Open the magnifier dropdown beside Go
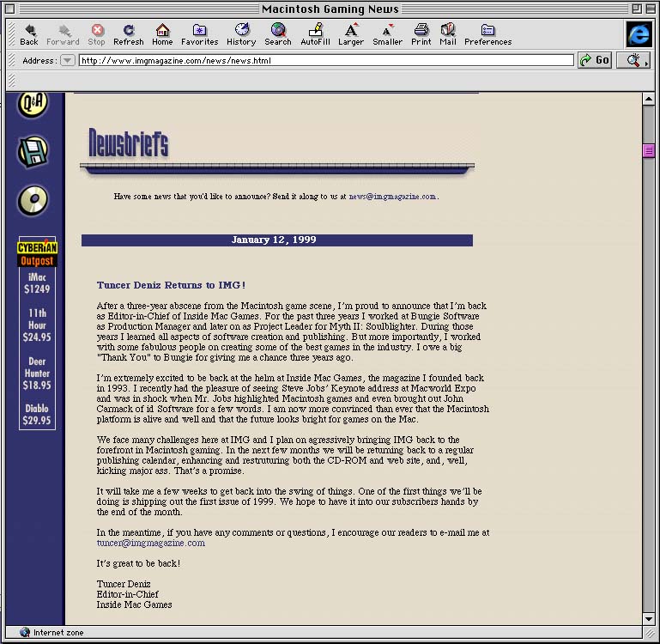660x644 pixels. coord(633,60)
